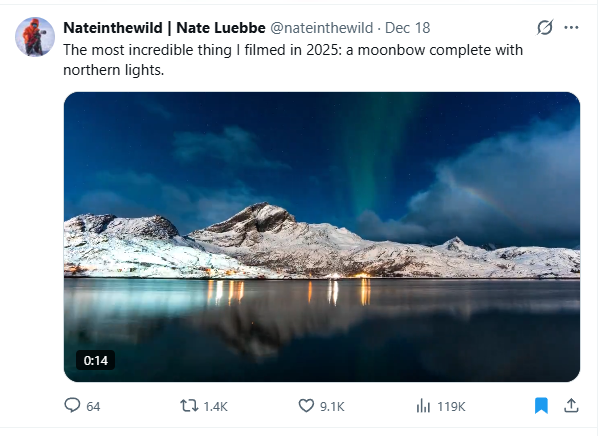Click the 1.4K reposts count

point(216,407)
